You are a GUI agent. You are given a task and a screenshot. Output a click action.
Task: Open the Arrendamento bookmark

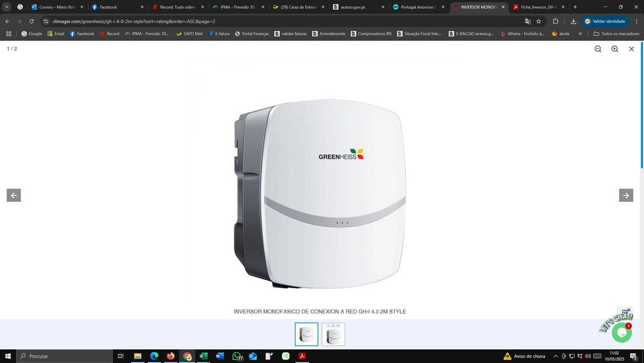[x=329, y=34]
